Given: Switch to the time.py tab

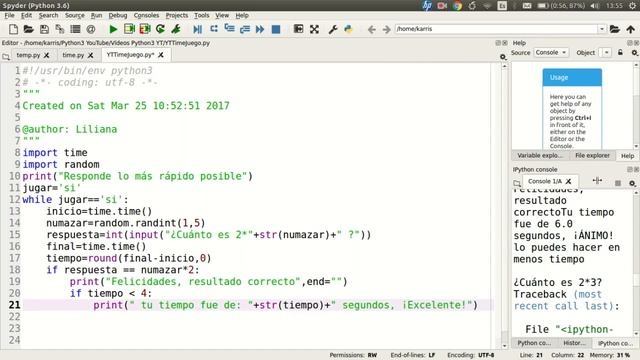Looking at the screenshot, I should pos(73,55).
